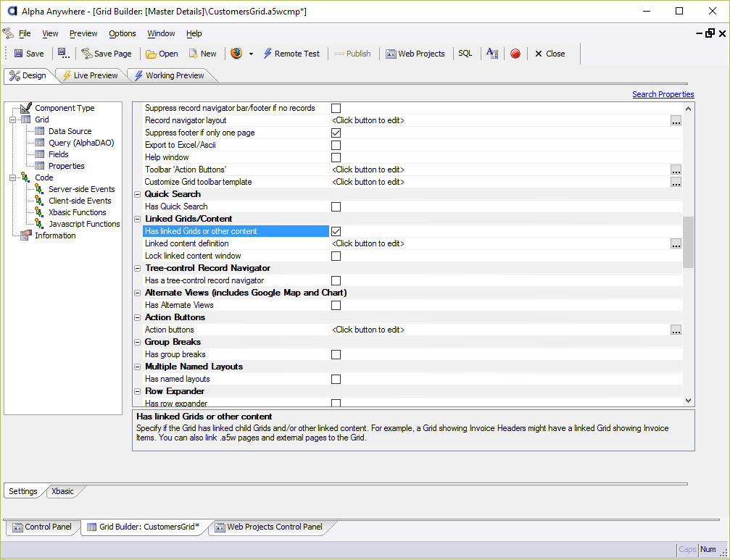Screen dimensions: 730x560
Task: Collapse the Alternate Views section
Action: coord(137,293)
